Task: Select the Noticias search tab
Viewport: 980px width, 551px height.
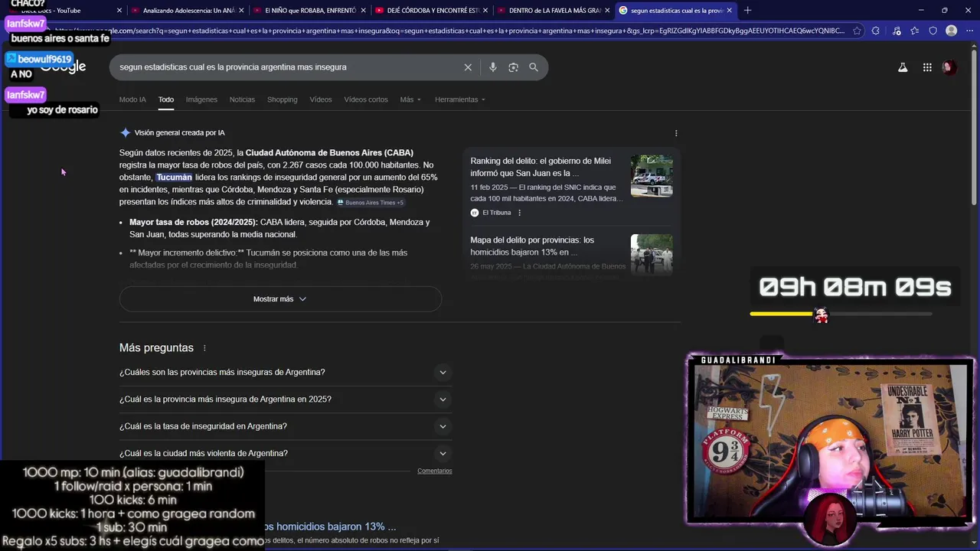Action: coord(242,99)
